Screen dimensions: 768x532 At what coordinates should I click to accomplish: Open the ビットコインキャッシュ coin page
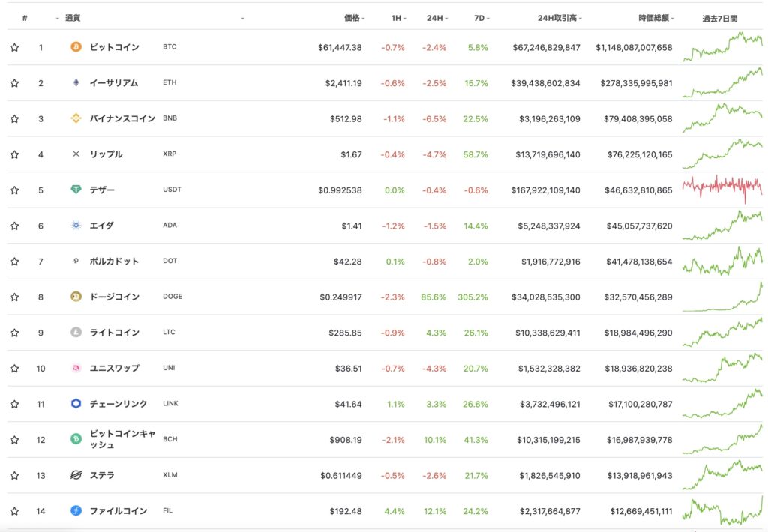pyautogui.click(x=122, y=439)
